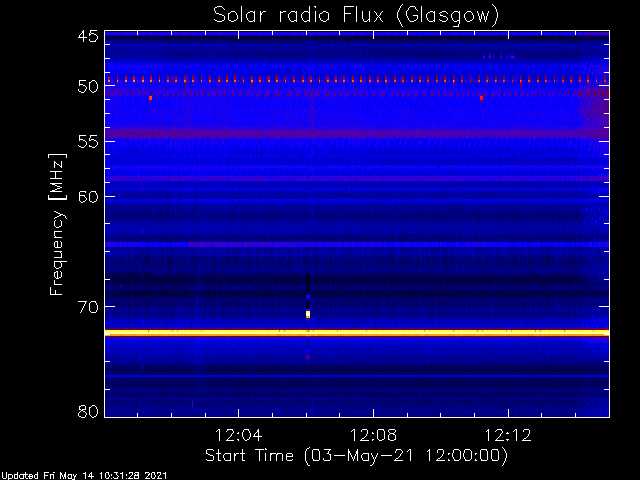Click the 12:12 time axis label

click(x=508, y=435)
